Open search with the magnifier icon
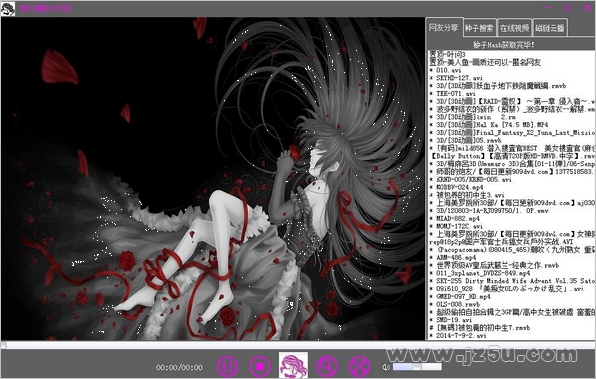The width and height of the screenshot is (596, 379). [x=327, y=367]
